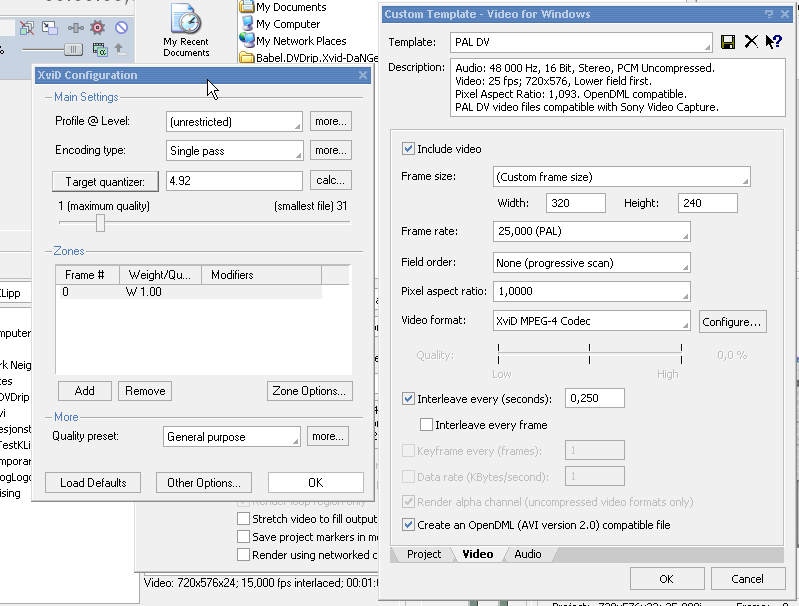Open My Recent Documents shortcut
799x606 pixels.
[x=186, y=30]
